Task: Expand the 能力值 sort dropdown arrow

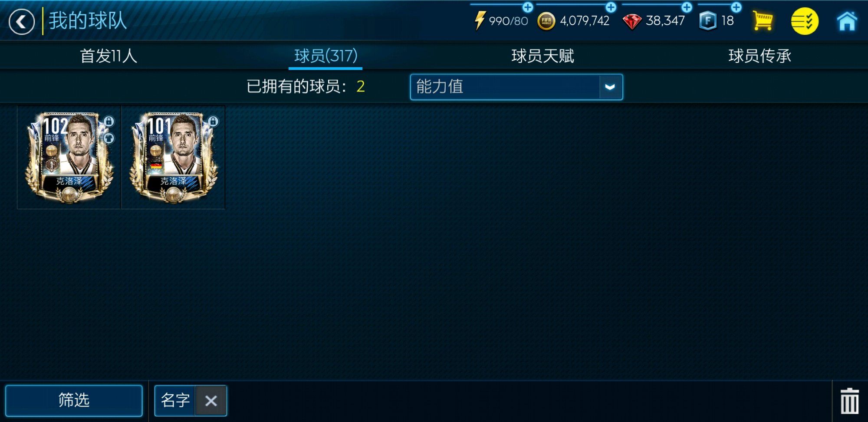Action: 610,87
